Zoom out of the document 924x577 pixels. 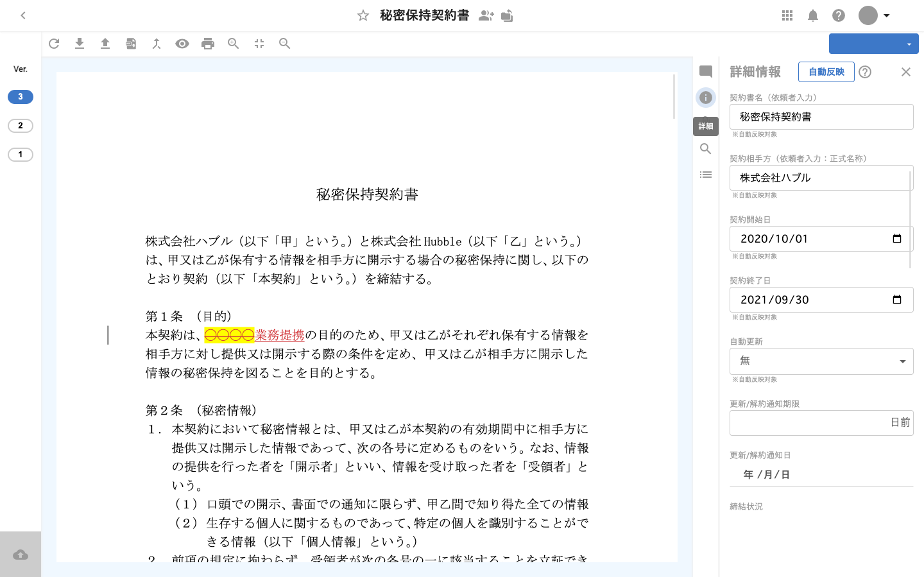click(x=285, y=44)
